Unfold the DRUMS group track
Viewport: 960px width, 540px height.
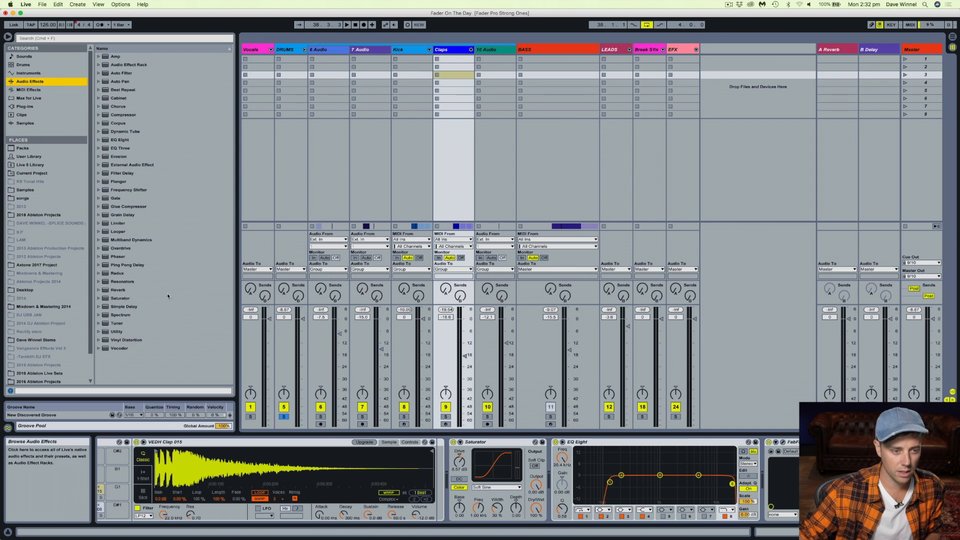coord(304,50)
